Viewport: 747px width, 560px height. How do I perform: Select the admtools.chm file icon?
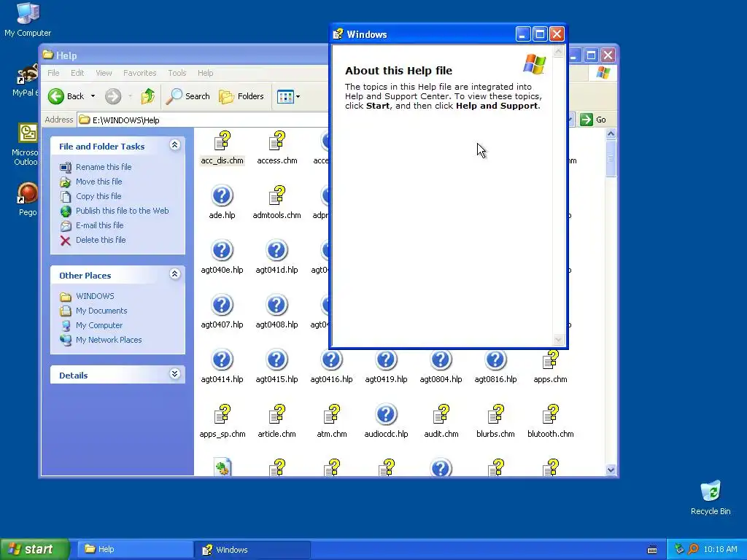tap(276, 195)
